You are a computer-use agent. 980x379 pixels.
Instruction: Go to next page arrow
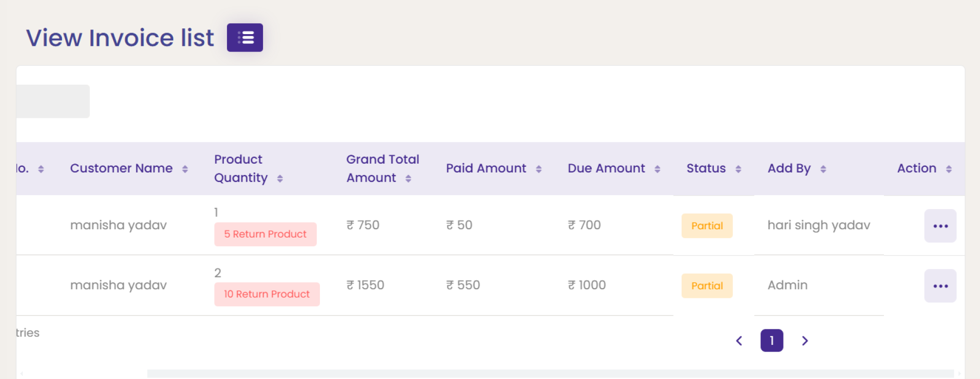pos(804,341)
